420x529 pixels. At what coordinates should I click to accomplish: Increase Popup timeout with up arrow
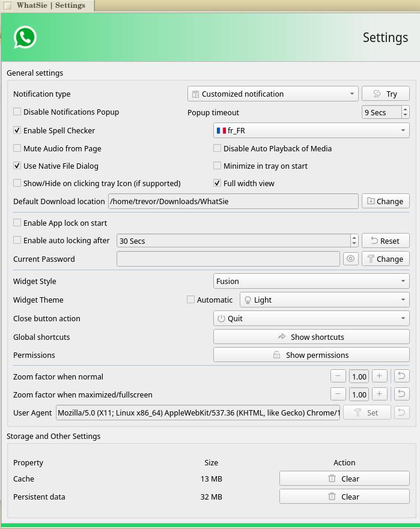coord(406,109)
